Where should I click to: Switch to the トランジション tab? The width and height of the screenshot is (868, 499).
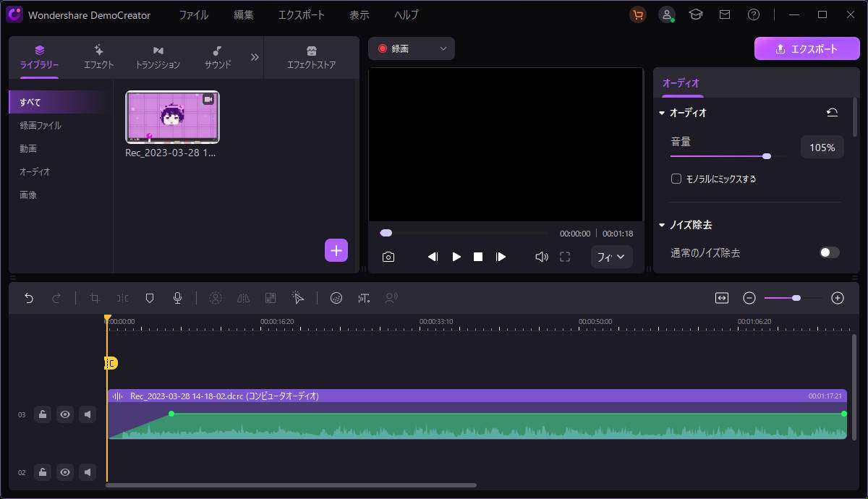click(158, 57)
